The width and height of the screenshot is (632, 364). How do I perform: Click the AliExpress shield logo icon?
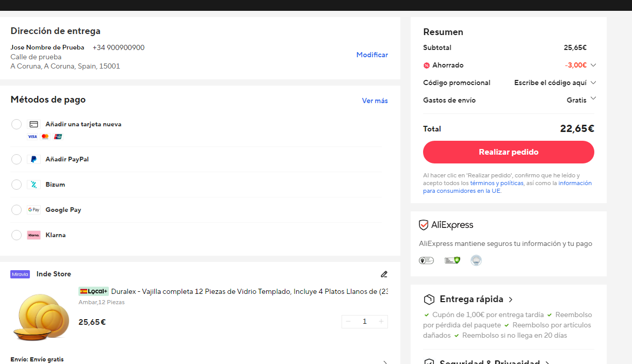tap(424, 225)
